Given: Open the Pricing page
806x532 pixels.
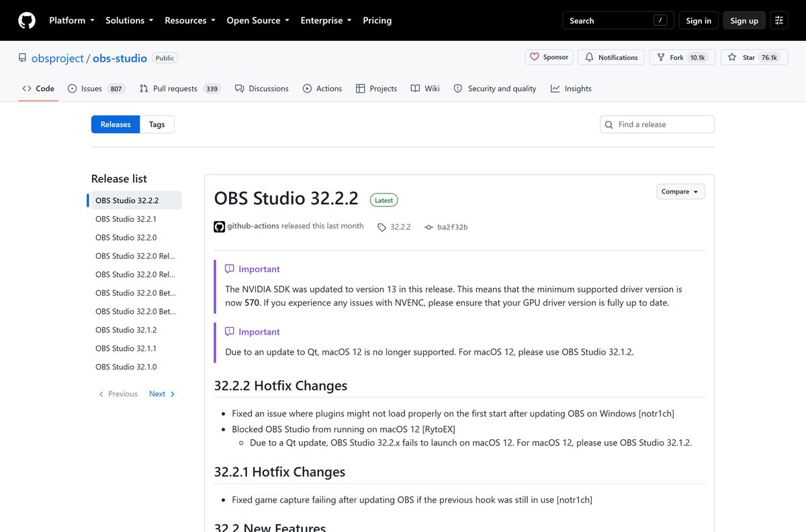Looking at the screenshot, I should [x=377, y=20].
